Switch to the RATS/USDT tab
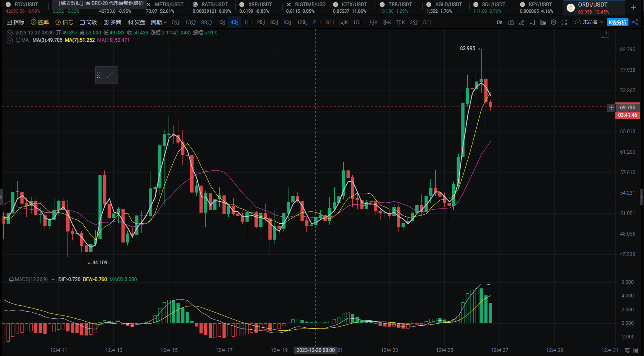The height and width of the screenshot is (356, 644). point(212,7)
